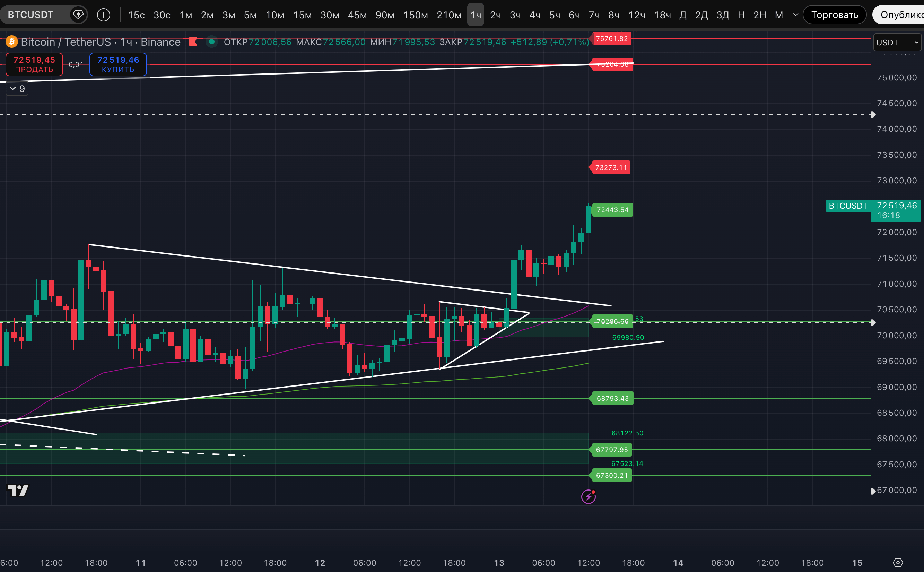
Task: Click the plus circle compare symbol icon
Action: tap(104, 15)
